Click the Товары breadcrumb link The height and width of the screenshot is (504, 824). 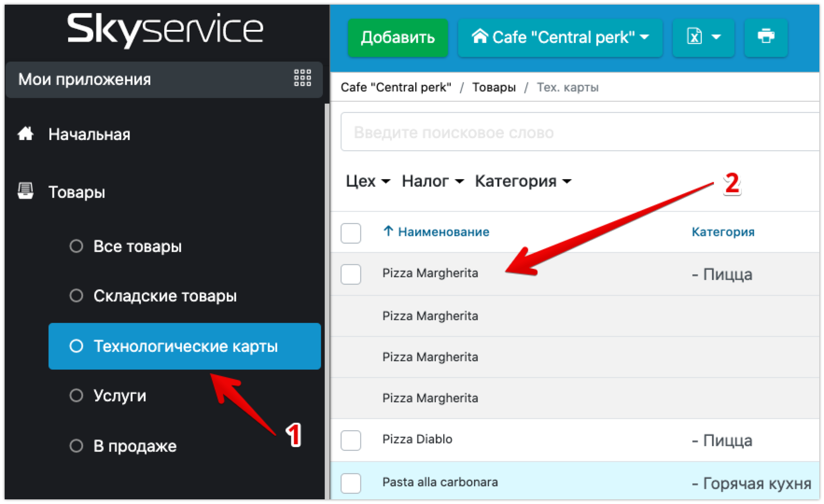[494, 87]
